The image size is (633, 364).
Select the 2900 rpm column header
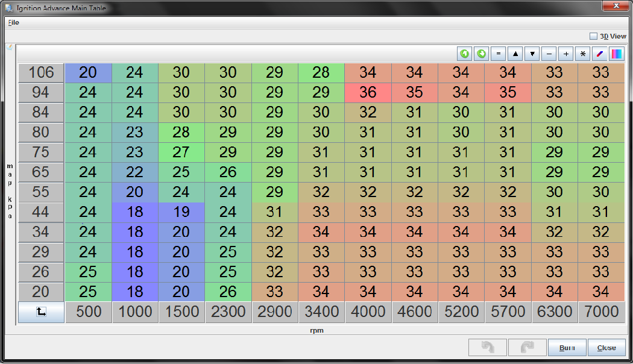tap(275, 312)
